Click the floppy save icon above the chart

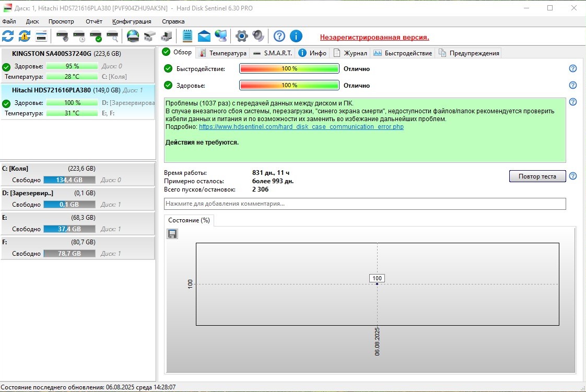tap(172, 234)
